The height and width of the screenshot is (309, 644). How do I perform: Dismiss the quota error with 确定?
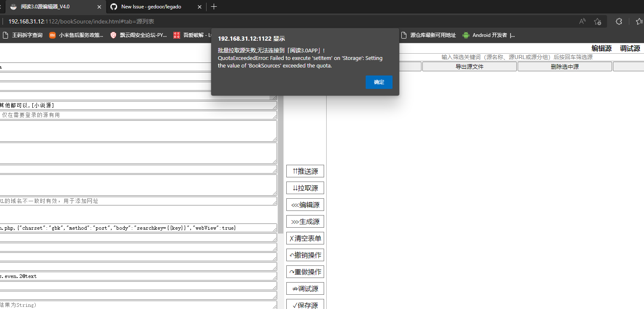[379, 82]
